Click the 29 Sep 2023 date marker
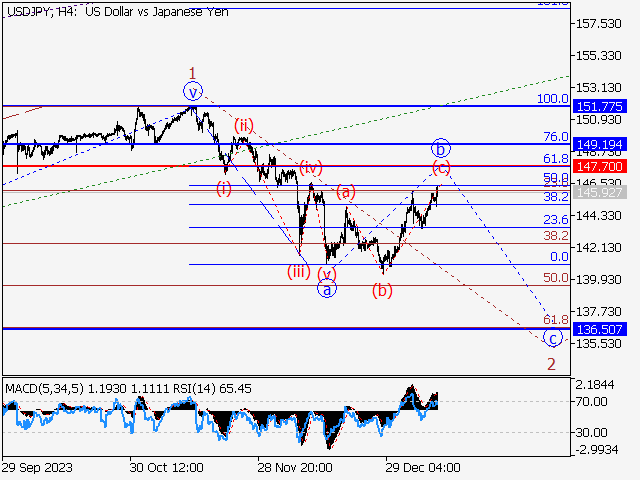The image size is (640, 480). [38, 467]
